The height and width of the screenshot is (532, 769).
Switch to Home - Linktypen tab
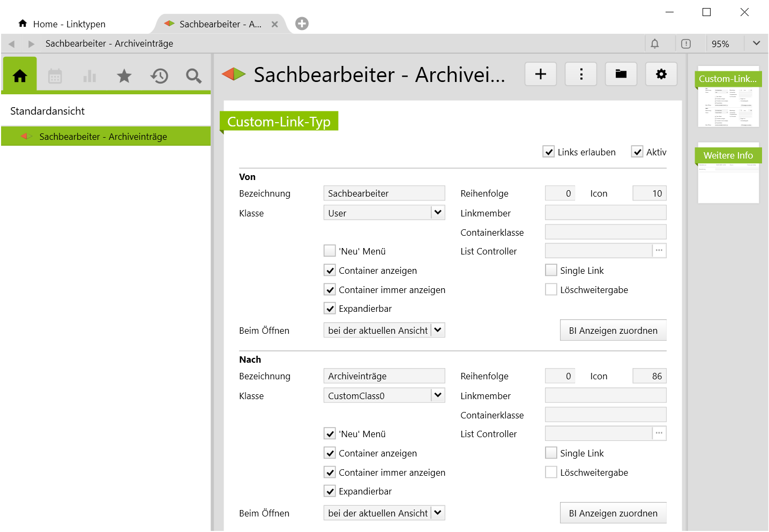point(69,24)
